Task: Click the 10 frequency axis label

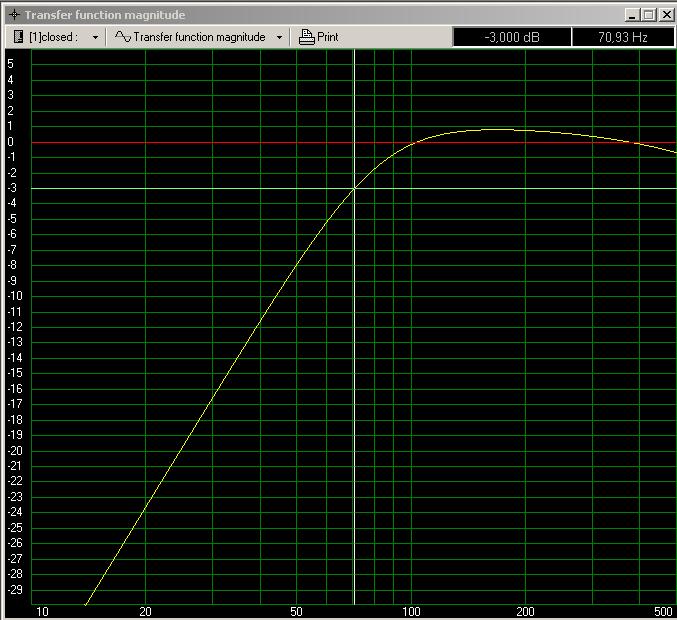Action: point(42,612)
